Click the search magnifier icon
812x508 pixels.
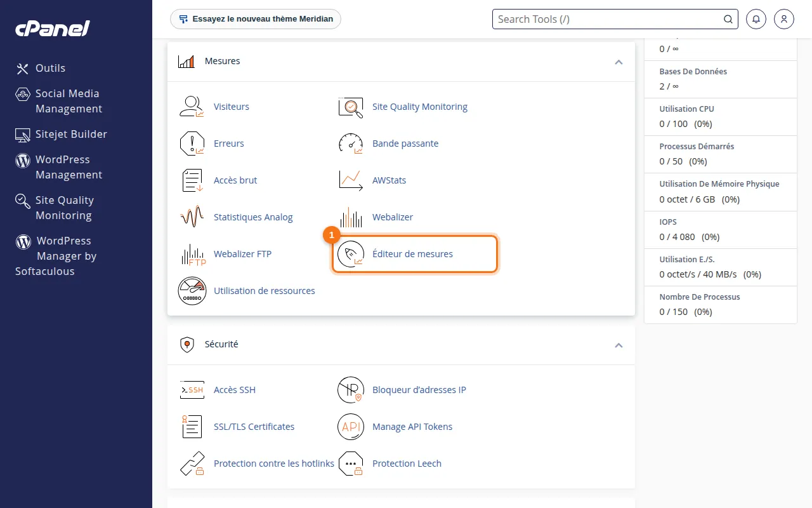728,19
